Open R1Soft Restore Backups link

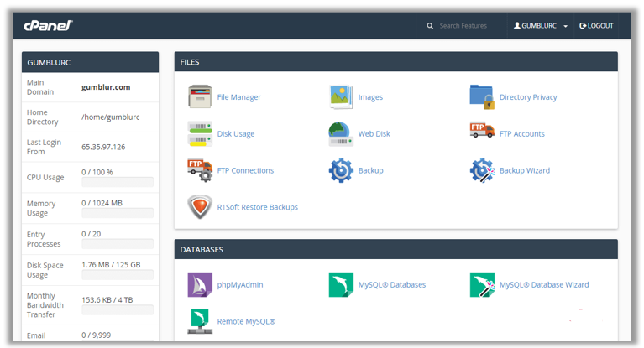pos(258,207)
